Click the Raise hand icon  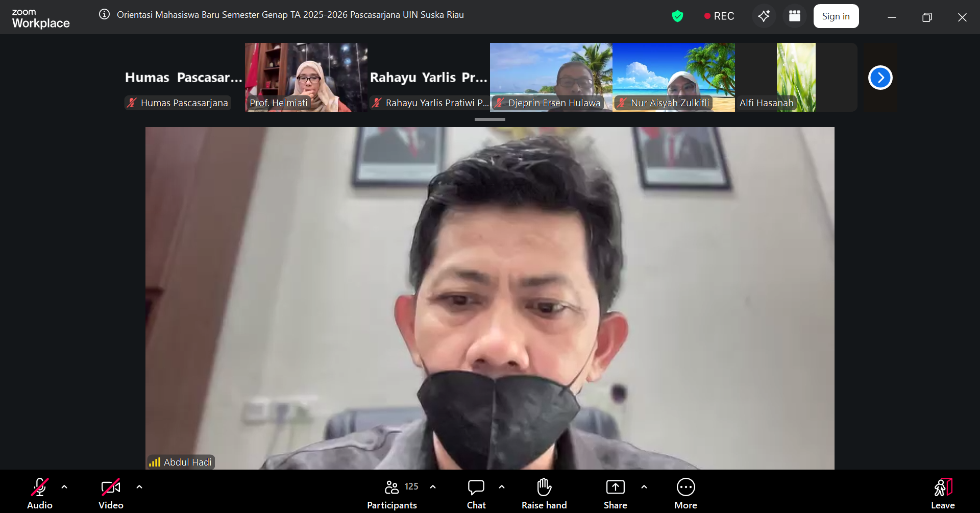pos(544,493)
